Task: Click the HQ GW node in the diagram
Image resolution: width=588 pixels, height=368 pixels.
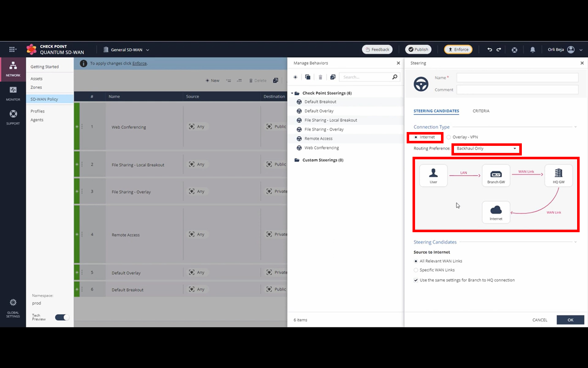Action: 559,175
